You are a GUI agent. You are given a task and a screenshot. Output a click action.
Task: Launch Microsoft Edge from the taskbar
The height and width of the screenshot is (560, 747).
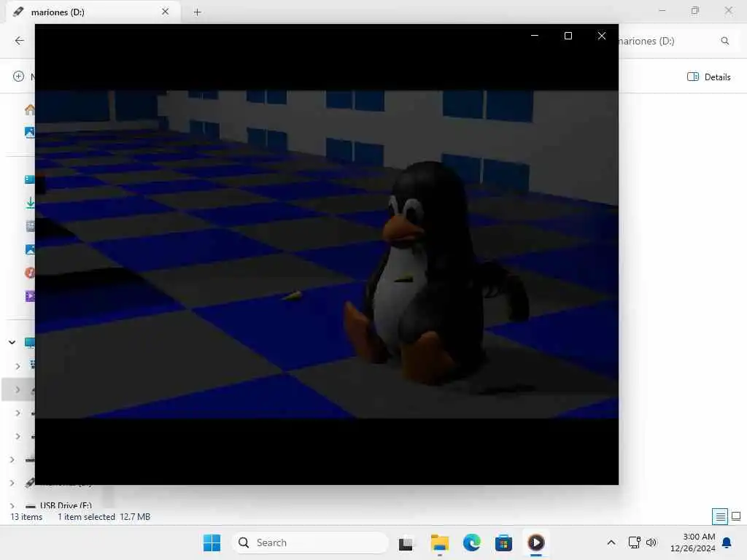472,542
